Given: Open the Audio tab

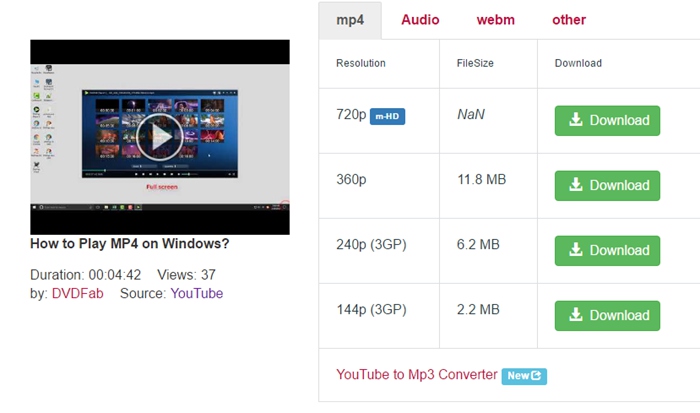Looking at the screenshot, I should click(420, 20).
